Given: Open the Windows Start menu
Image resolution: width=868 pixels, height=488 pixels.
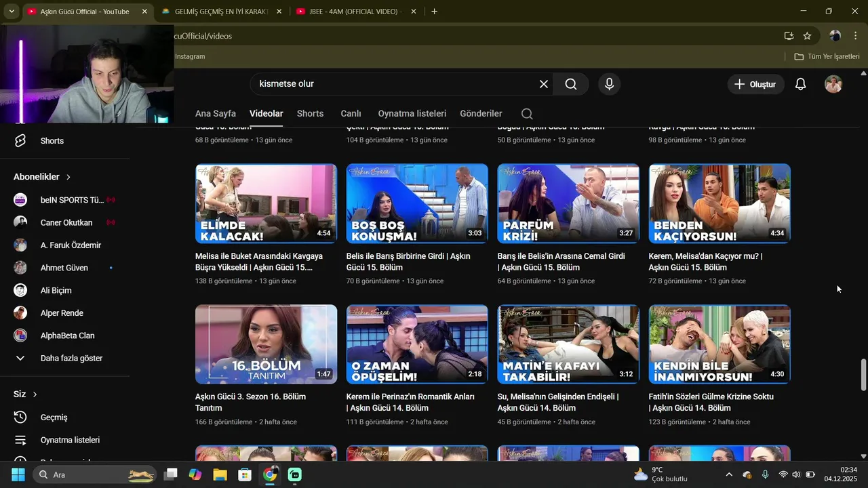Looking at the screenshot, I should click(x=18, y=474).
